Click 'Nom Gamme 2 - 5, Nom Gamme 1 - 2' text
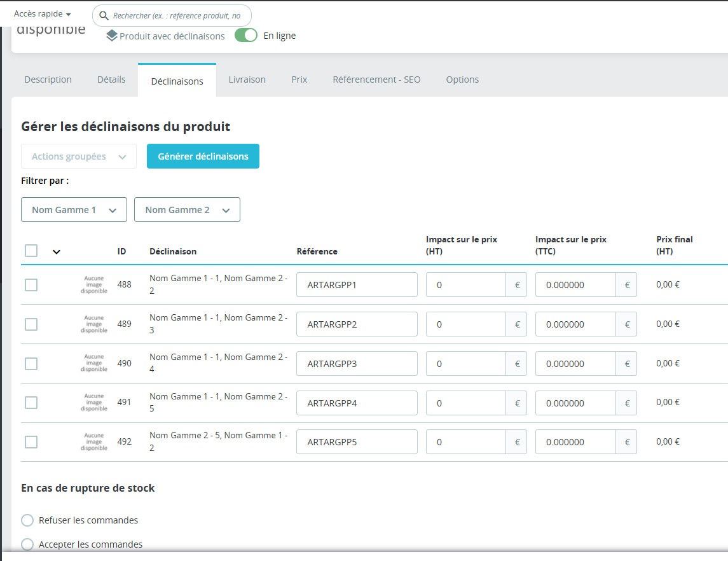Screen dimensions: 728x561 pos(218,441)
